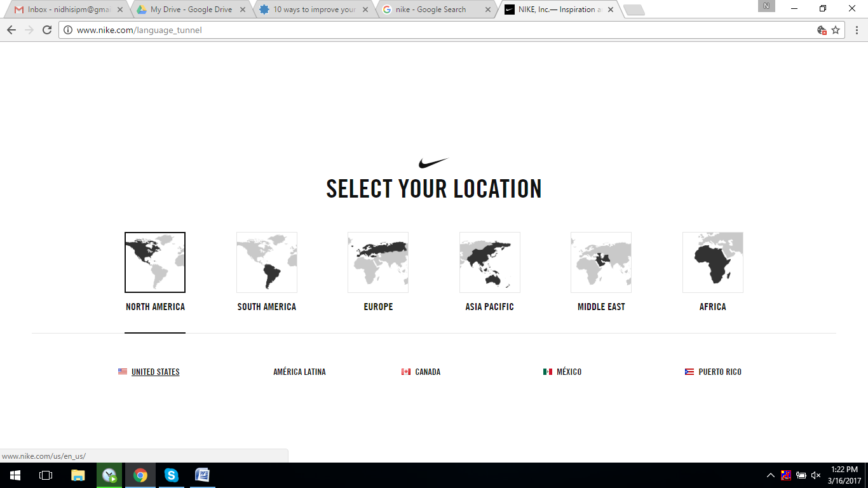Screen dimensions: 868x488
Task: Switch to the My Drive - Google Drive tab
Action: [191, 10]
